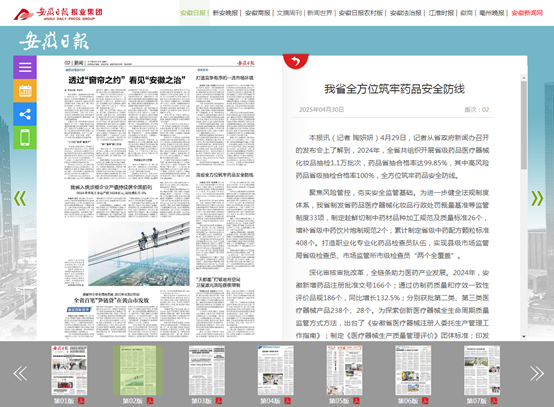Switch to 新安晚报 in top navigation
Viewport: 554px width, 407px height.
point(225,13)
